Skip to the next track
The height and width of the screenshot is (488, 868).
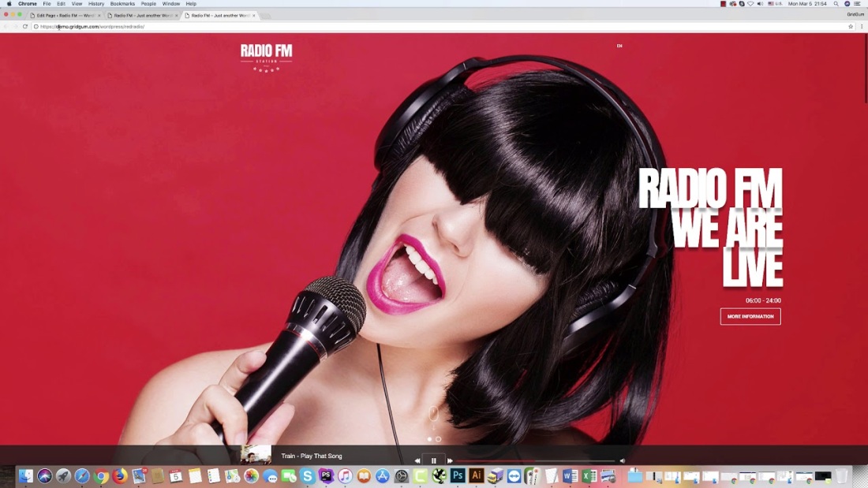coord(451,460)
